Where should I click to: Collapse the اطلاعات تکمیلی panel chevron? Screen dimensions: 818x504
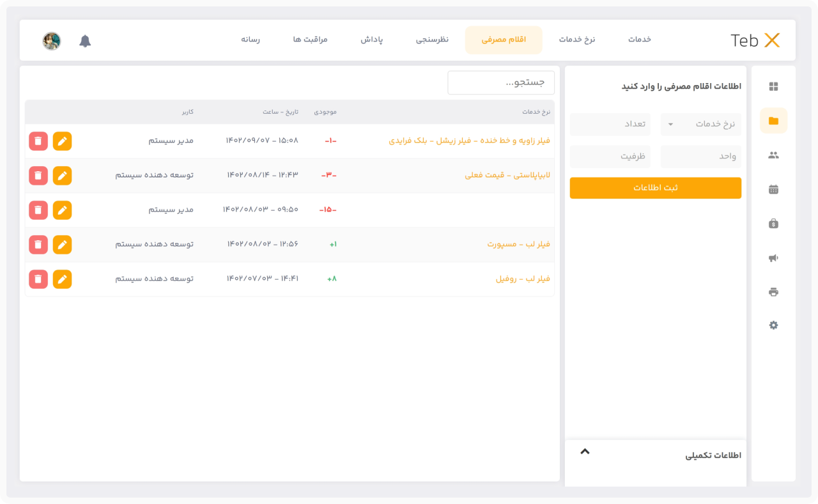(x=585, y=452)
